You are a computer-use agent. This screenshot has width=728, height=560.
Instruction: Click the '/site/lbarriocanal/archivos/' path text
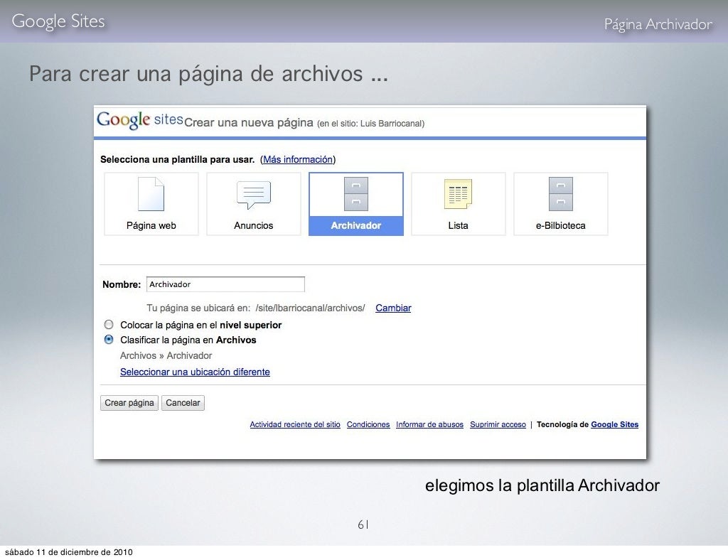tap(310, 308)
